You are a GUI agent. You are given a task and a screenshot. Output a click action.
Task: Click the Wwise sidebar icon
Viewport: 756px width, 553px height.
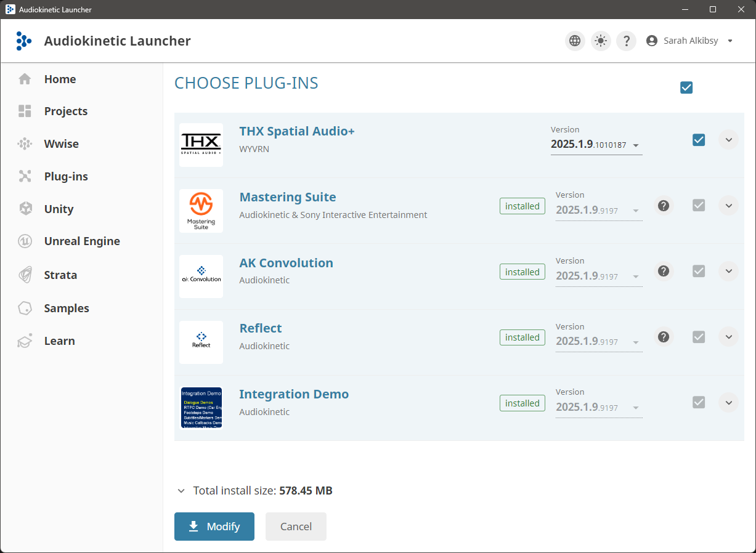pyautogui.click(x=25, y=143)
